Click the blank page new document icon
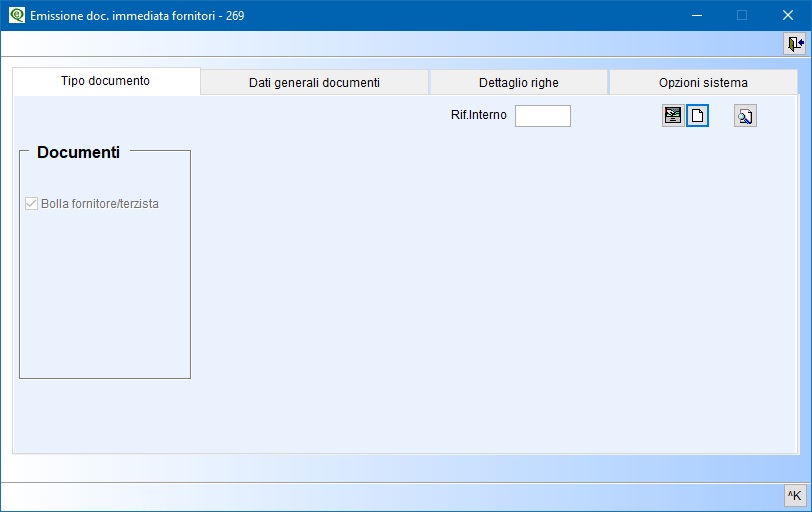 point(698,116)
